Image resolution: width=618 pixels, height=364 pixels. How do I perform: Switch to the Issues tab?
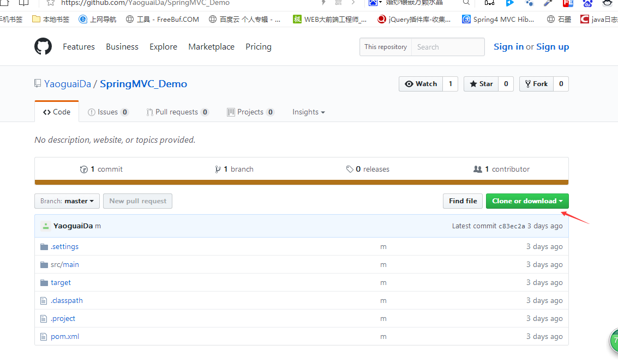click(108, 112)
